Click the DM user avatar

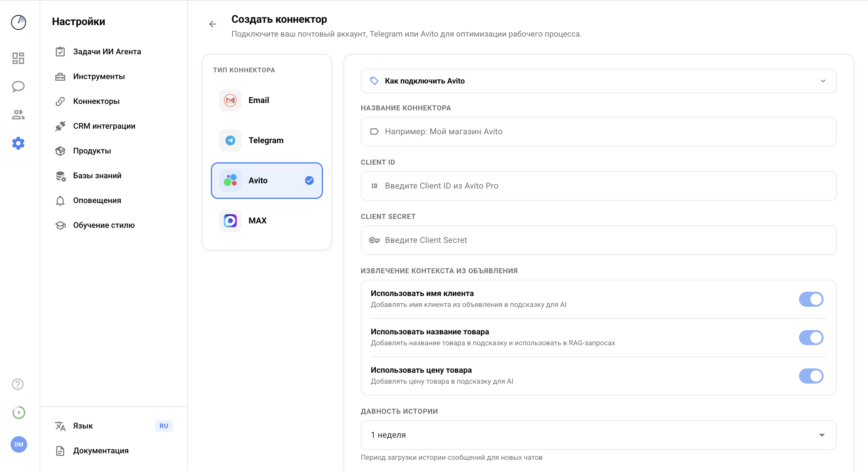(x=19, y=444)
